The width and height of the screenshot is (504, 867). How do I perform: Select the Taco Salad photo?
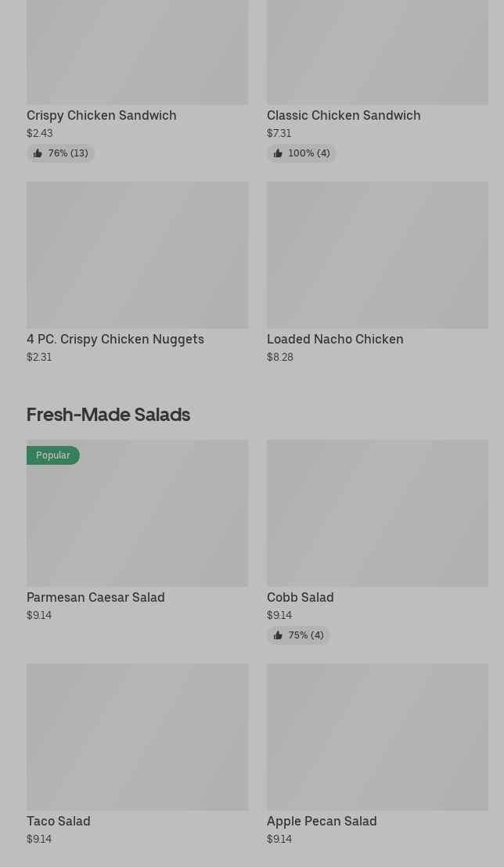(137, 737)
